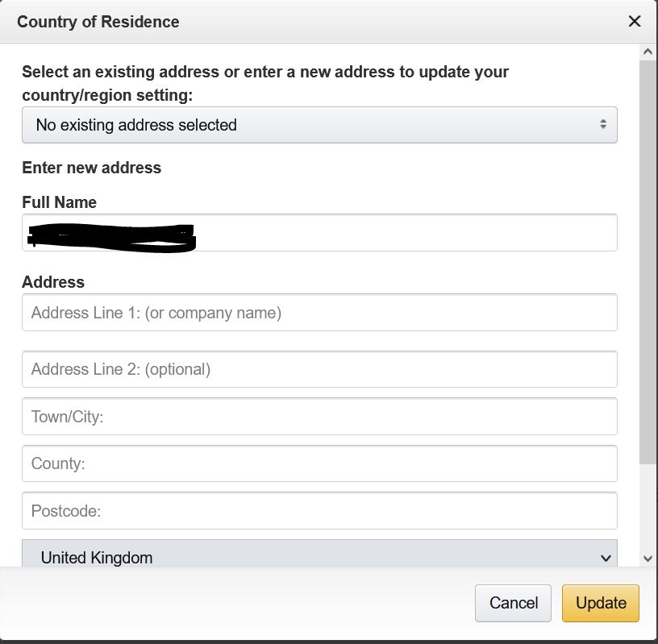Select the No existing address selected text
The width and height of the screenshot is (658, 644).
pyautogui.click(x=135, y=125)
